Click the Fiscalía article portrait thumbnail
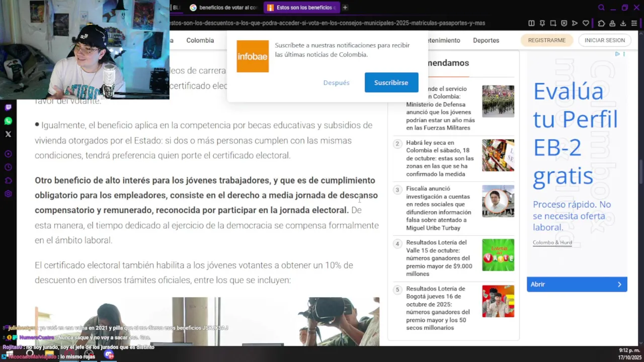Screen dimensions: 644x362 click(498, 201)
